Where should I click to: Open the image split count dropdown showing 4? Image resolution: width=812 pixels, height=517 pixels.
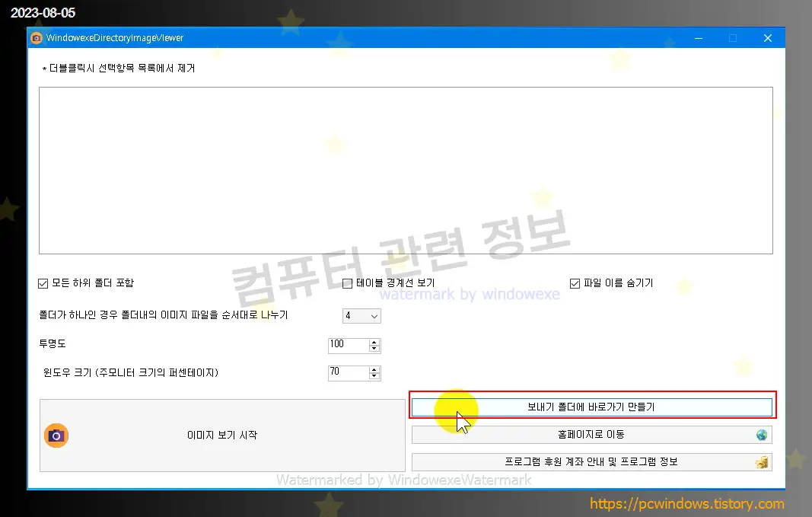tap(361, 316)
